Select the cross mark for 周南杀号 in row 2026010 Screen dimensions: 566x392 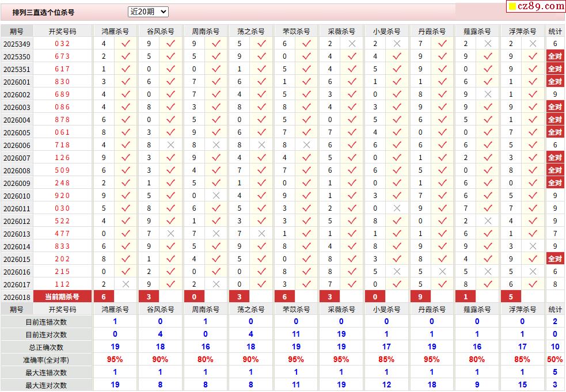click(216, 196)
